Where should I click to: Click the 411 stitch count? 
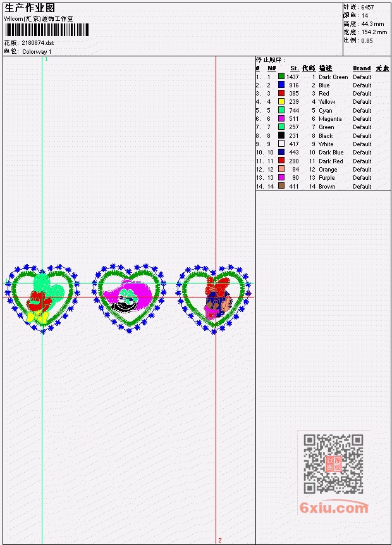pos(294,186)
